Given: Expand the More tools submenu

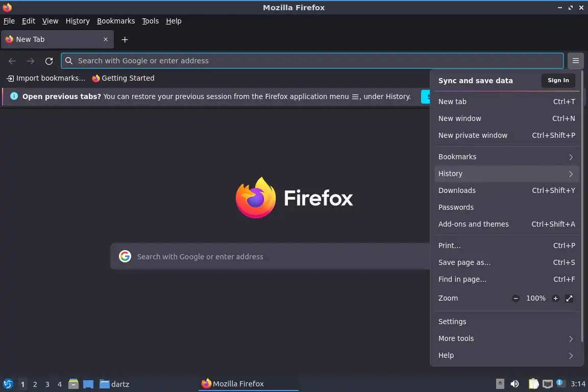Looking at the screenshot, I should click(x=507, y=338).
